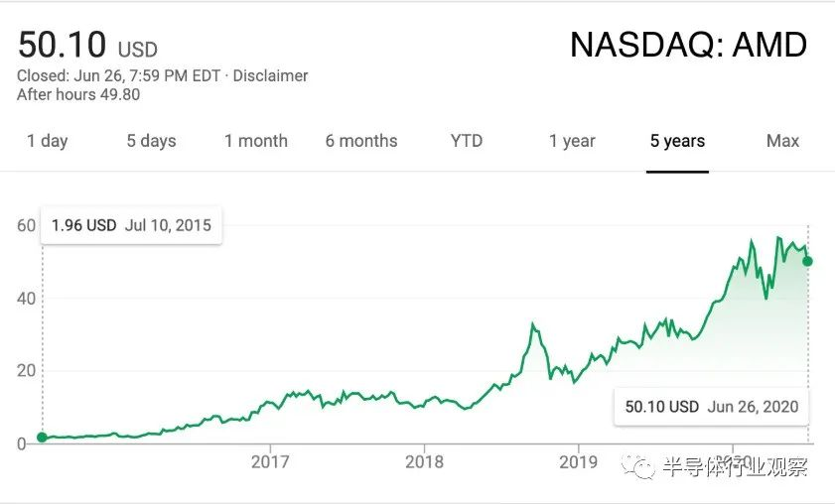Switch to YTD view
835x504 pixels.
pos(467,141)
